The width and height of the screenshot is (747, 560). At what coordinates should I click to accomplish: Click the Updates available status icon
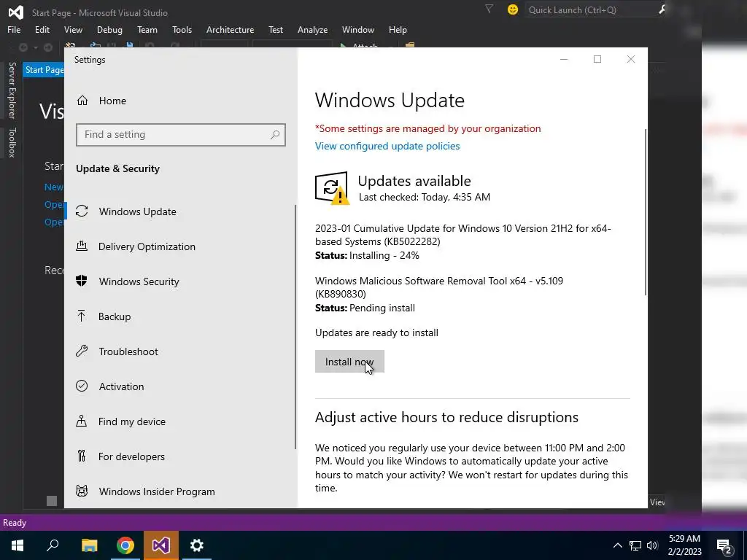[x=332, y=187]
